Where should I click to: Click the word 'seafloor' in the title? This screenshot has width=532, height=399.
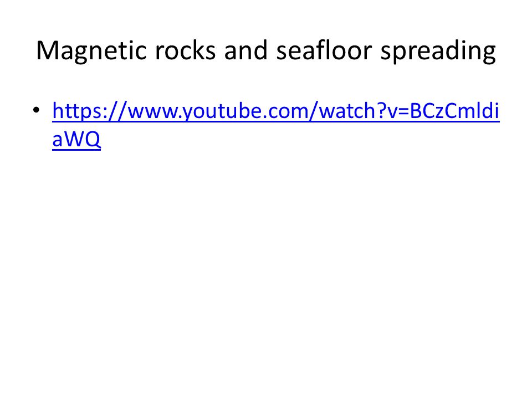[324, 50]
